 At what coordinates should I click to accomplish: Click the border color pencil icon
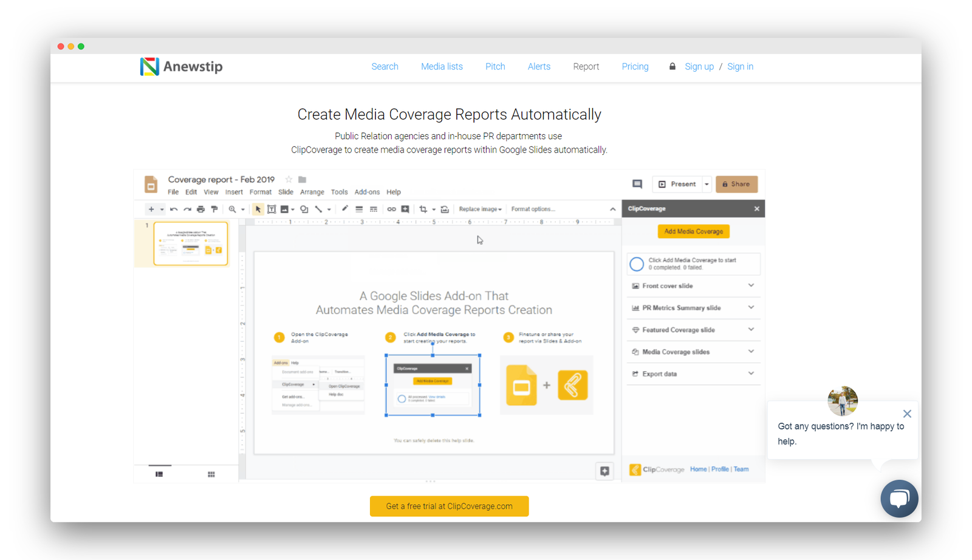[345, 209]
